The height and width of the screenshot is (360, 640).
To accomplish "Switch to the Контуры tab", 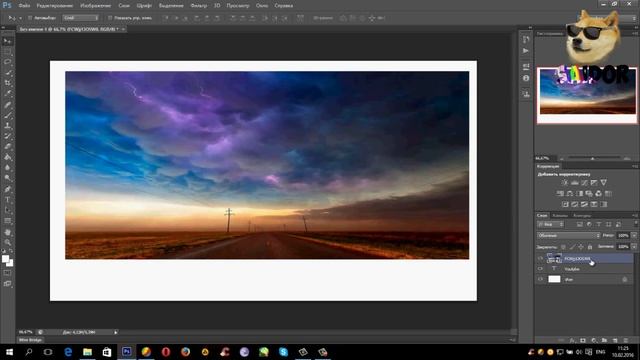I will tap(582, 216).
